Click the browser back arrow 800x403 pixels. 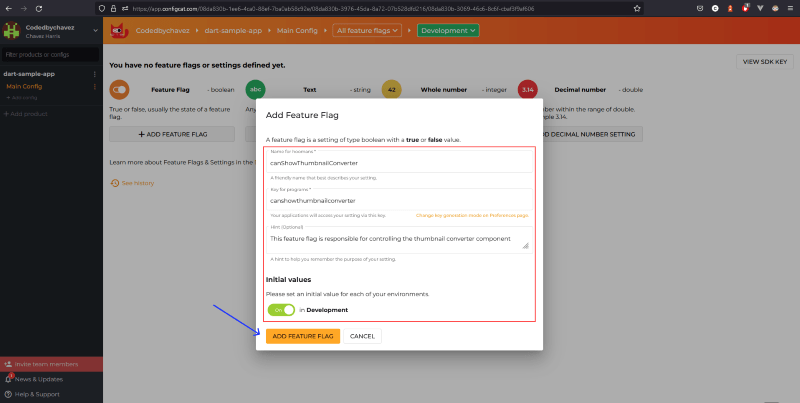(x=8, y=9)
